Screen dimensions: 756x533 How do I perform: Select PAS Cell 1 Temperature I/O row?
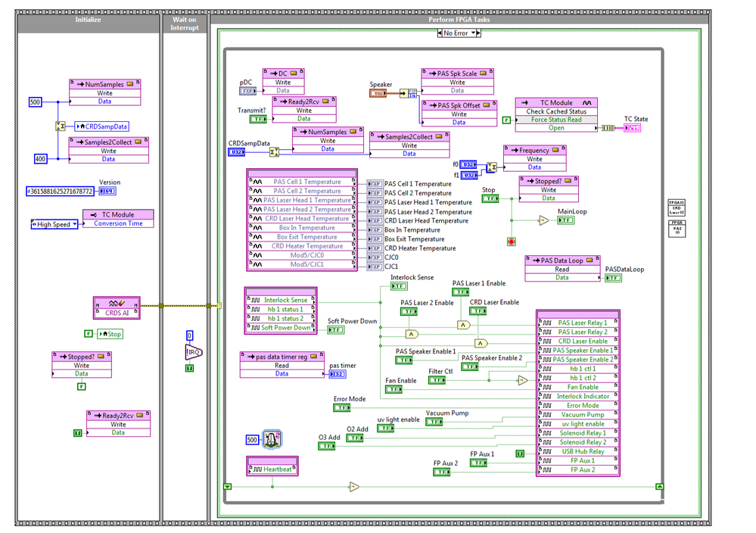(x=302, y=182)
